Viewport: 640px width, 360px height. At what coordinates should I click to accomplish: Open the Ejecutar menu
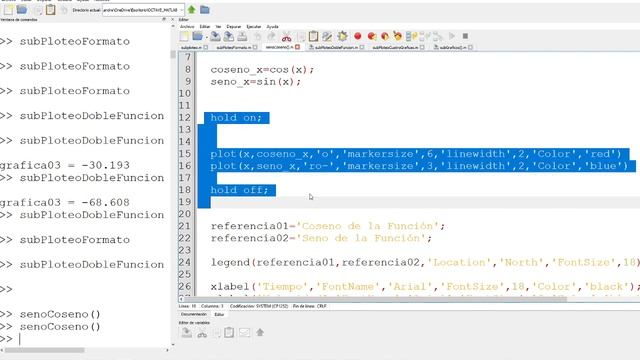pos(254,27)
